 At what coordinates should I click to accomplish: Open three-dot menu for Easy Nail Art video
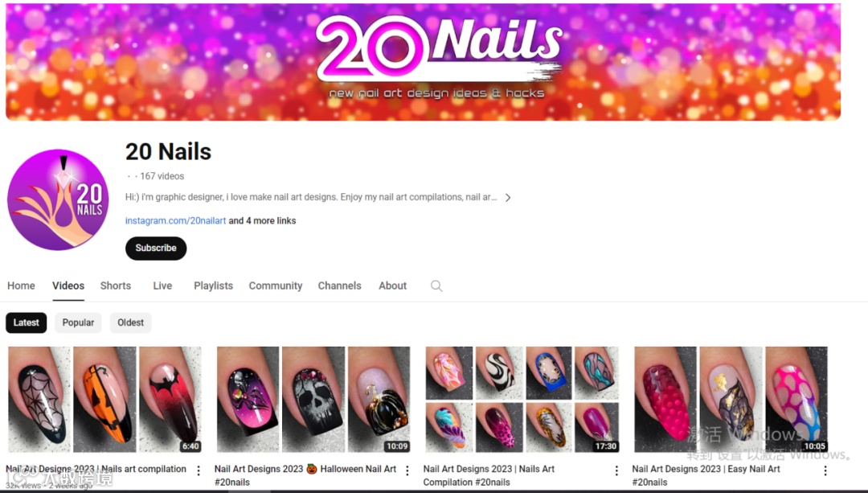825,470
